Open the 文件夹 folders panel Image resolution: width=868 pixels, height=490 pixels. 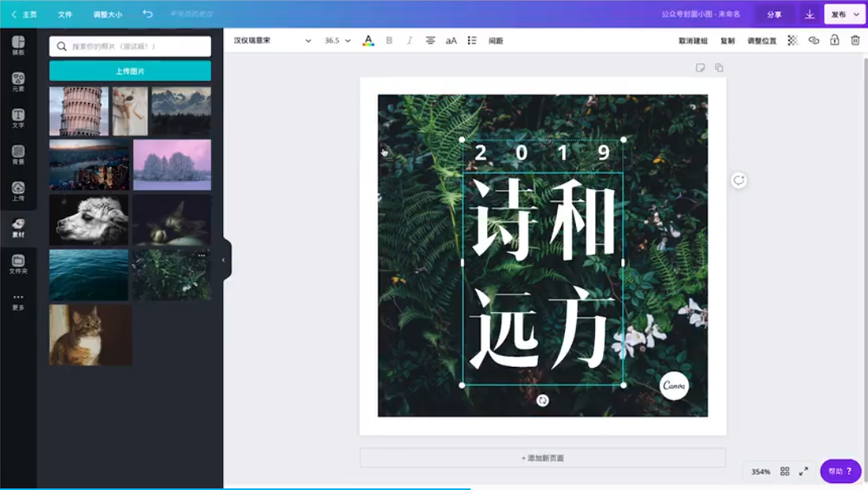coord(18,264)
